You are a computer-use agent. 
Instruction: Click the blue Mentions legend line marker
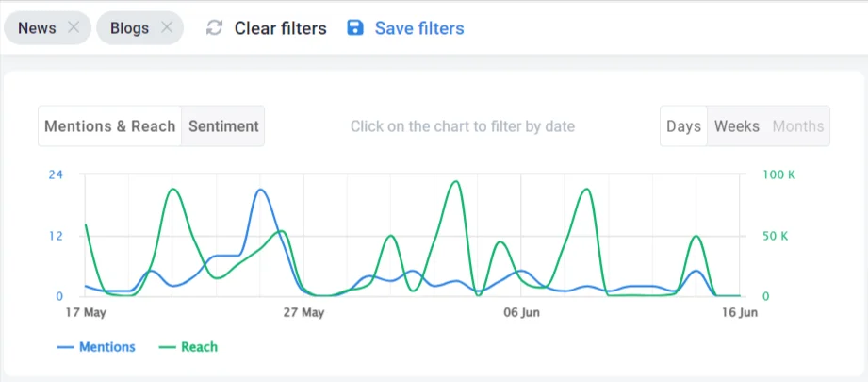pyautogui.click(x=65, y=347)
